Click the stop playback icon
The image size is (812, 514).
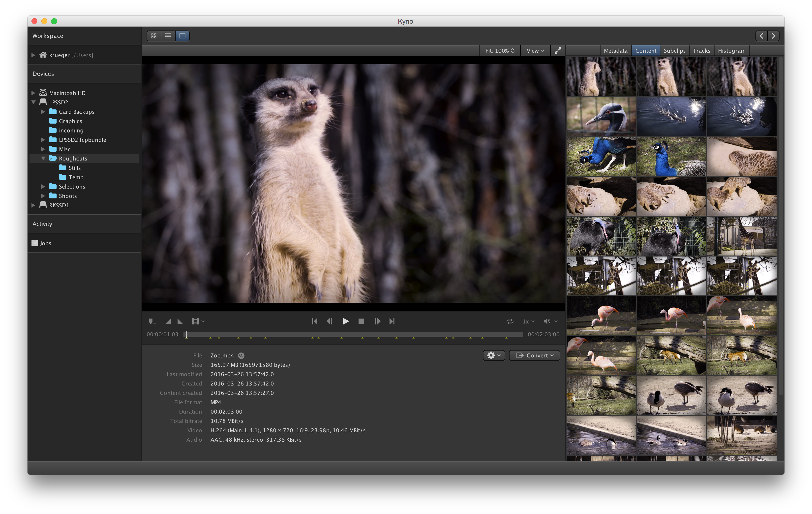[x=361, y=321]
